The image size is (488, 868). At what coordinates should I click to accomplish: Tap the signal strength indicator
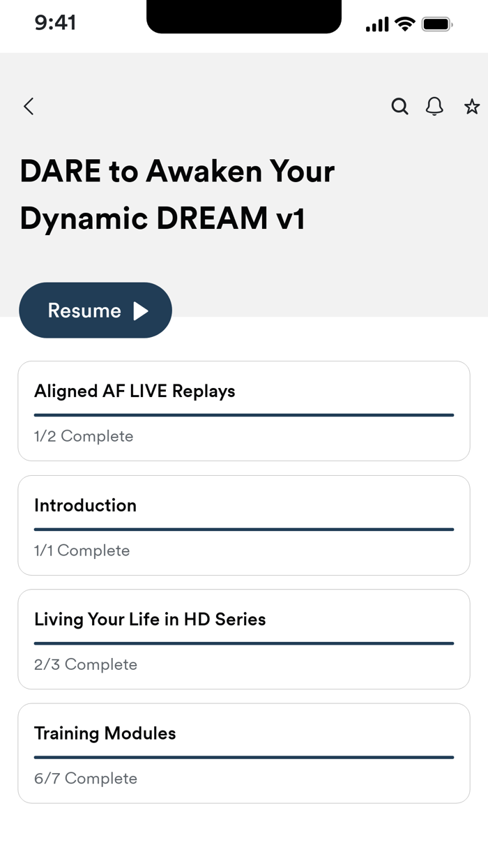(376, 23)
